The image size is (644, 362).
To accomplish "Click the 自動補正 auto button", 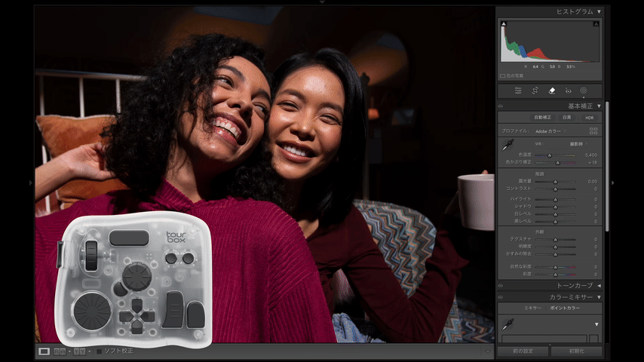I will pyautogui.click(x=543, y=118).
